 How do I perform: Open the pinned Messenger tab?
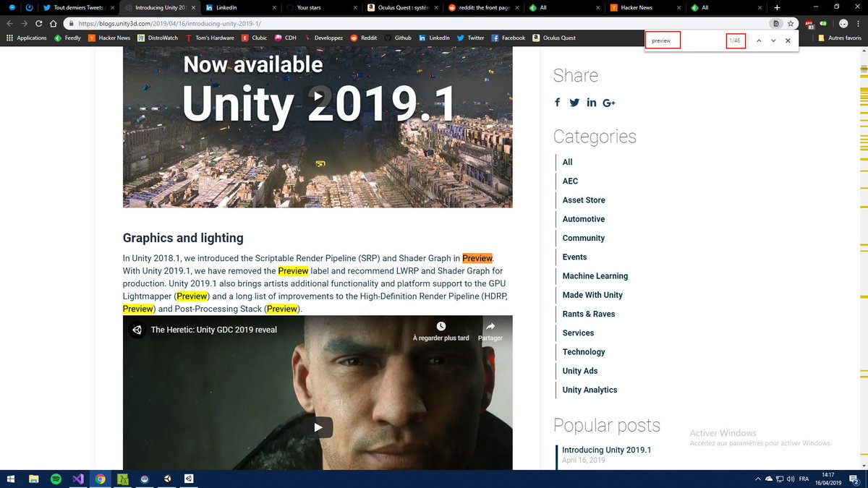(x=12, y=7)
